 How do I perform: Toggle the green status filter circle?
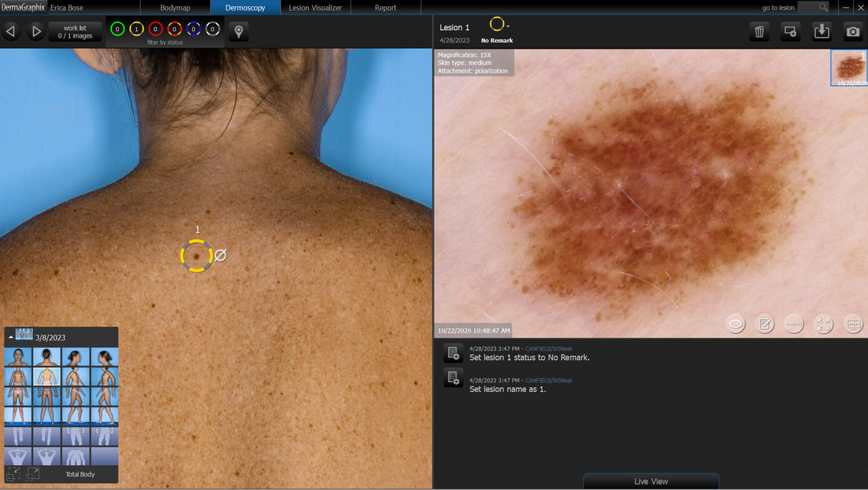point(118,29)
